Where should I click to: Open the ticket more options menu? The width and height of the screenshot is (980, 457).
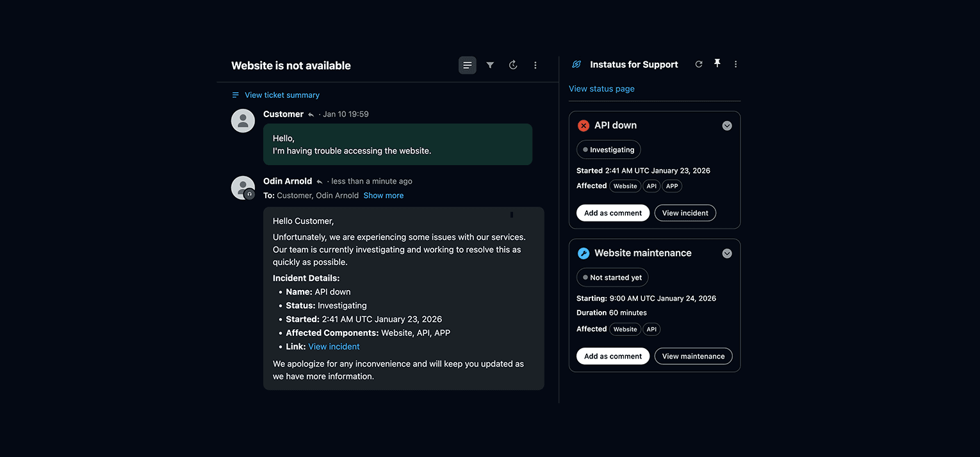tap(535, 65)
